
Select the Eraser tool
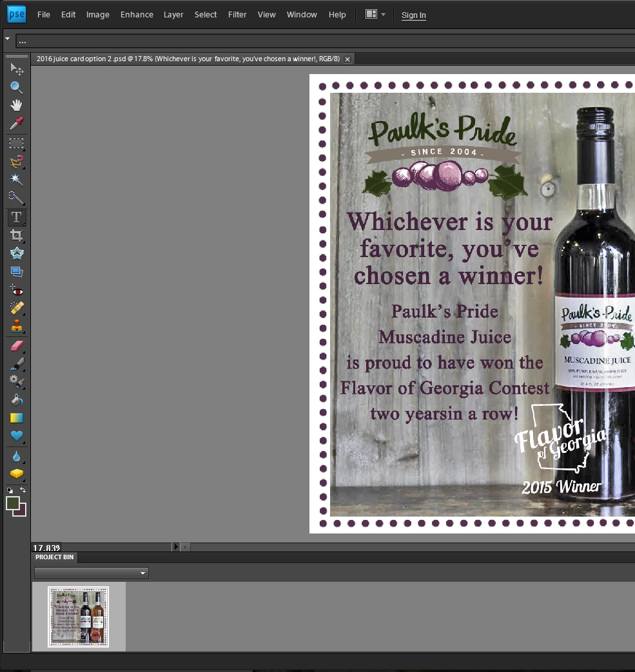click(x=16, y=346)
